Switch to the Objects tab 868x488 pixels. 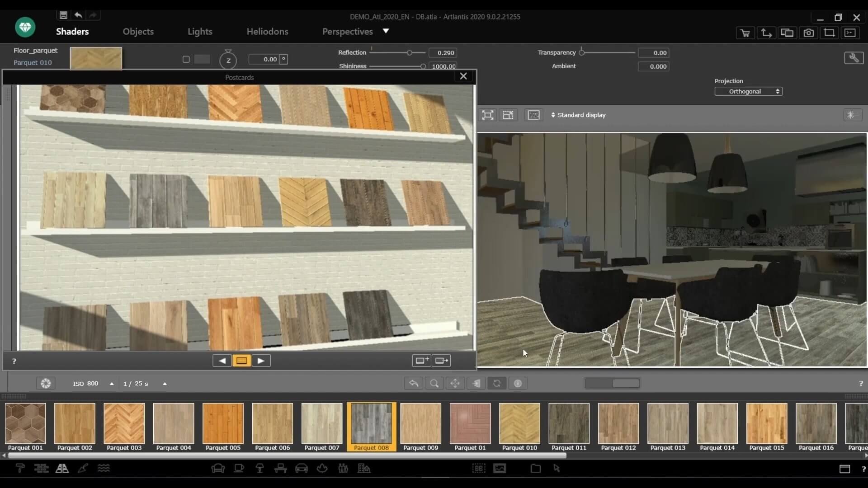pyautogui.click(x=138, y=32)
